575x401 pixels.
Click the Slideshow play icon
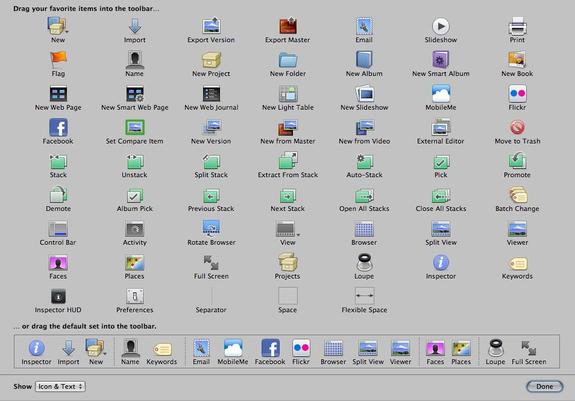click(441, 26)
